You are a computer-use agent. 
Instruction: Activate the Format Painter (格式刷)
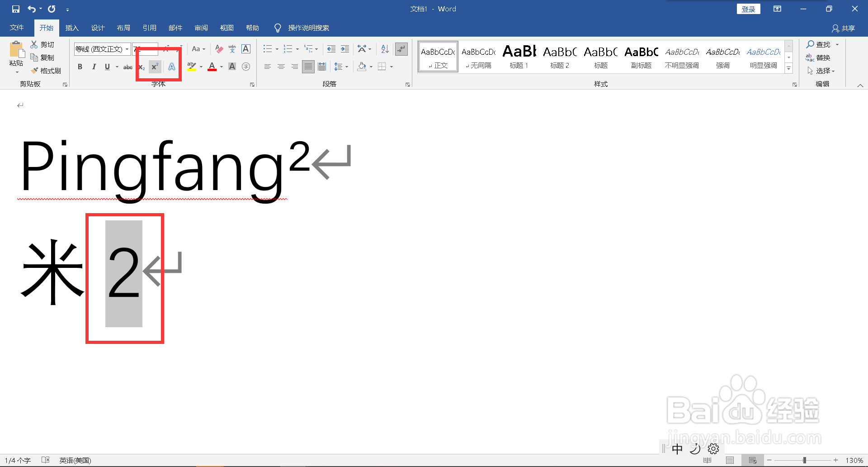pyautogui.click(x=46, y=71)
